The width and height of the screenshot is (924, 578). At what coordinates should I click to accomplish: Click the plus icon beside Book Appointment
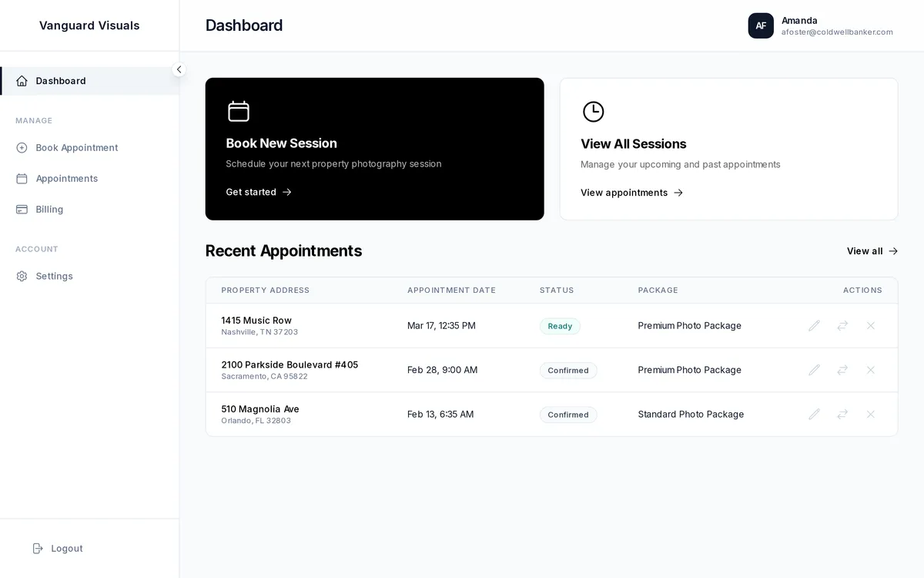pyautogui.click(x=22, y=147)
